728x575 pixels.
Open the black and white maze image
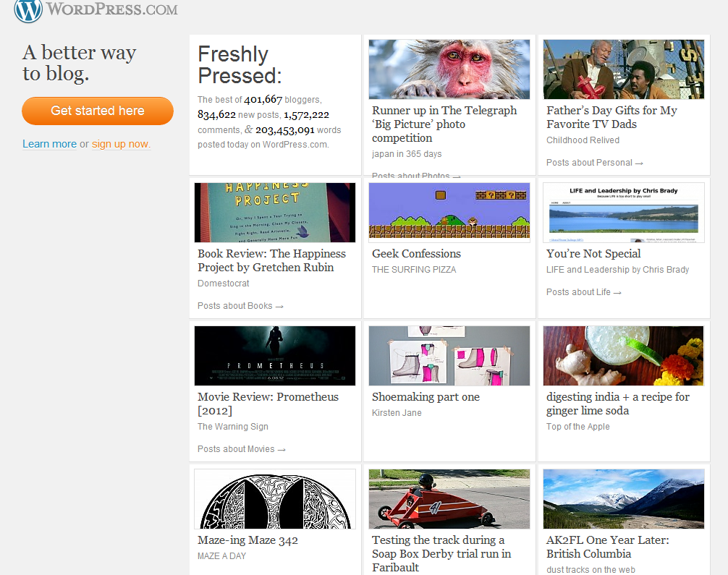click(275, 499)
